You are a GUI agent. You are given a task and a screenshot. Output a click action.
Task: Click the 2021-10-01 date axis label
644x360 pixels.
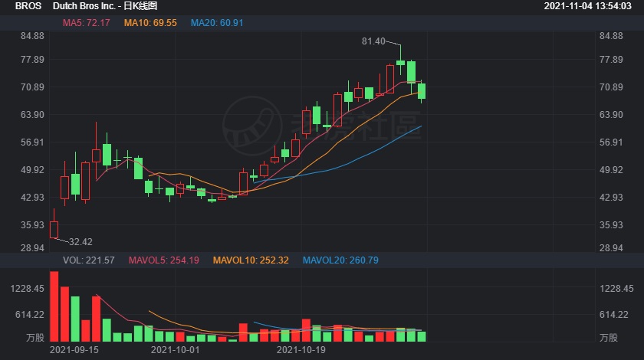[x=175, y=350]
